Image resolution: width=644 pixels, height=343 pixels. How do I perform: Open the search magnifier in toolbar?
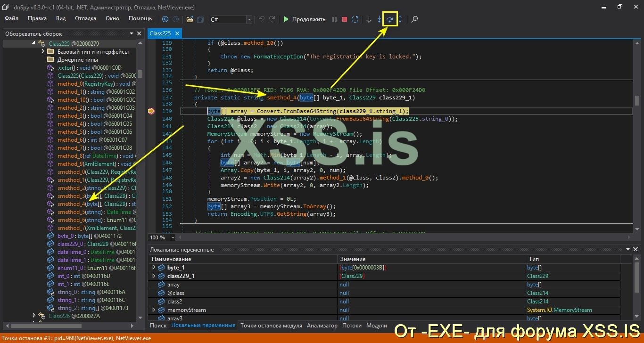[x=414, y=19]
